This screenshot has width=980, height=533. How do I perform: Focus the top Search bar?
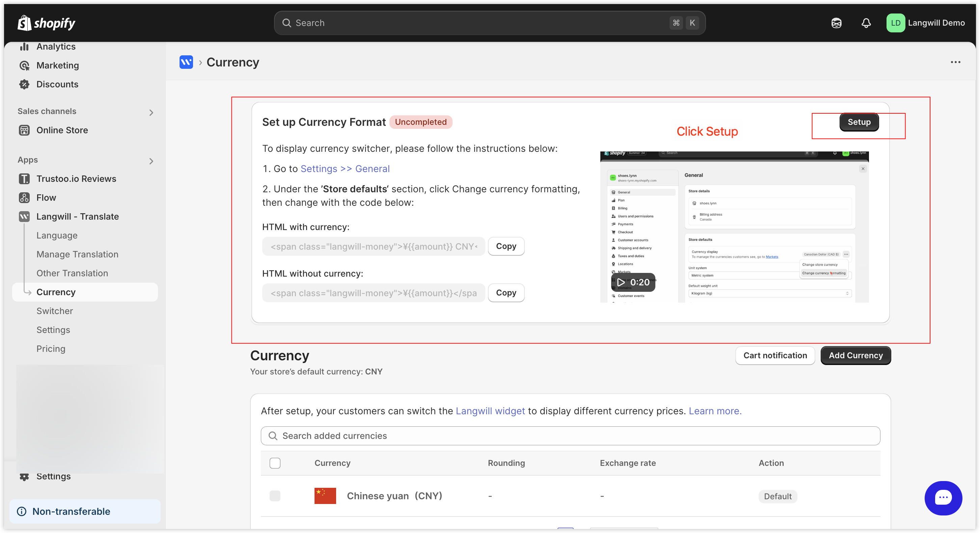[x=490, y=23]
